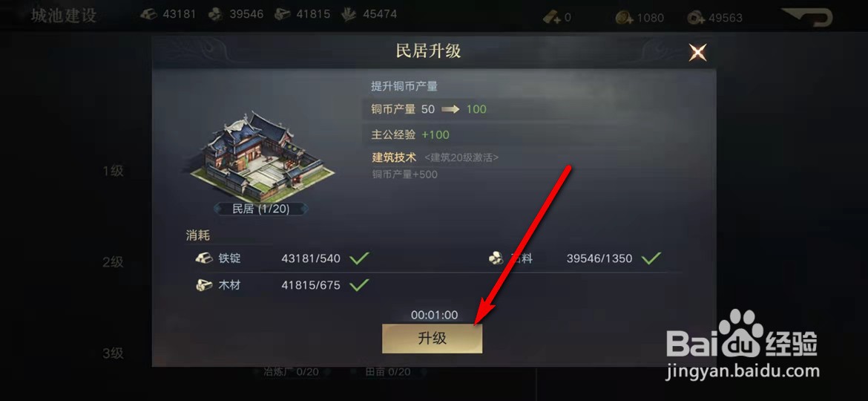Image resolution: width=868 pixels, height=401 pixels.
Task: Tap the coin icon showing 1080
Action: [625, 18]
